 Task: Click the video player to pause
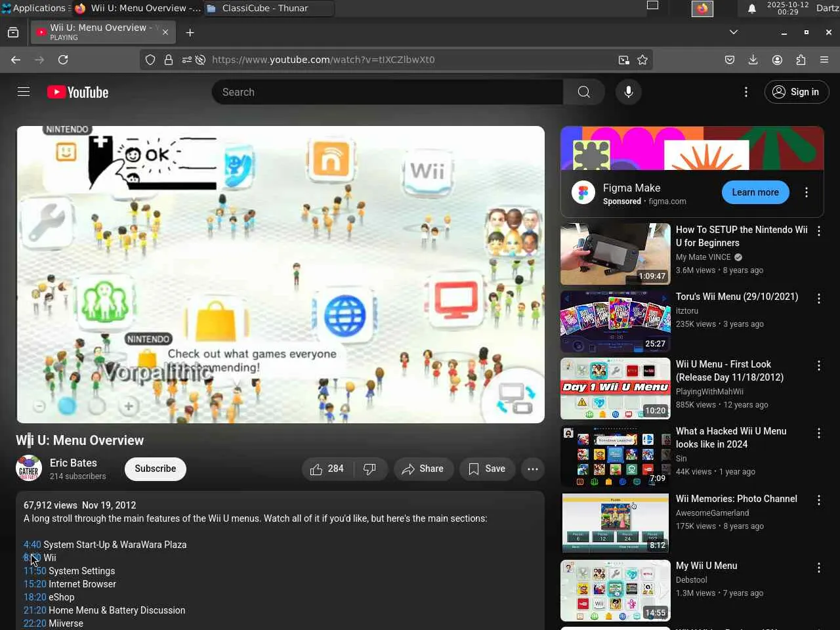coord(280,274)
